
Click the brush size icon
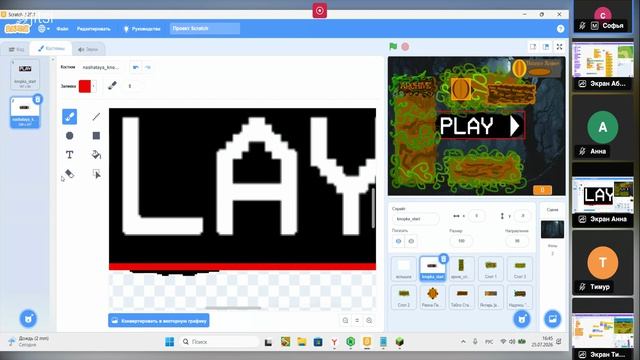pyautogui.click(x=112, y=86)
